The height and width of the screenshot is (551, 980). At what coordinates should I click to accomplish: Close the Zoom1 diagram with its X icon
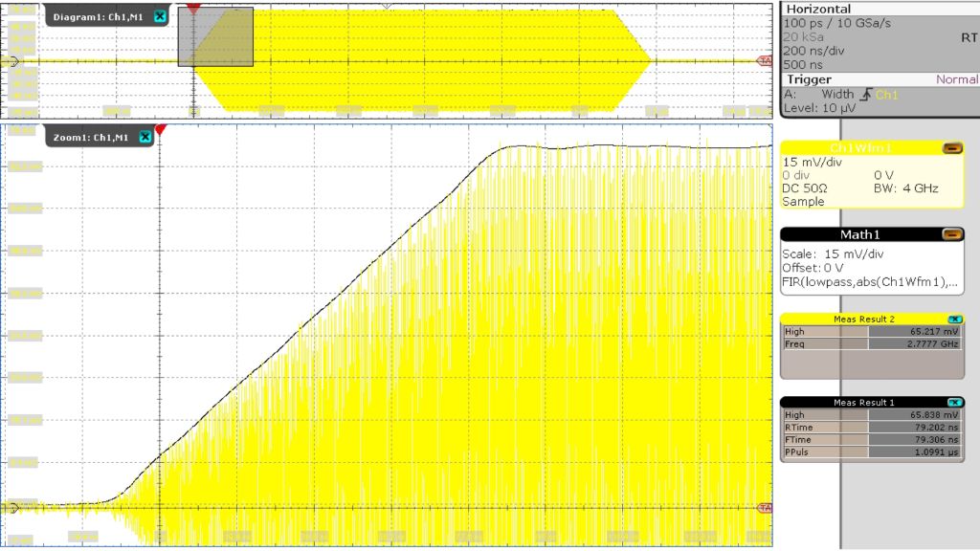pos(145,137)
